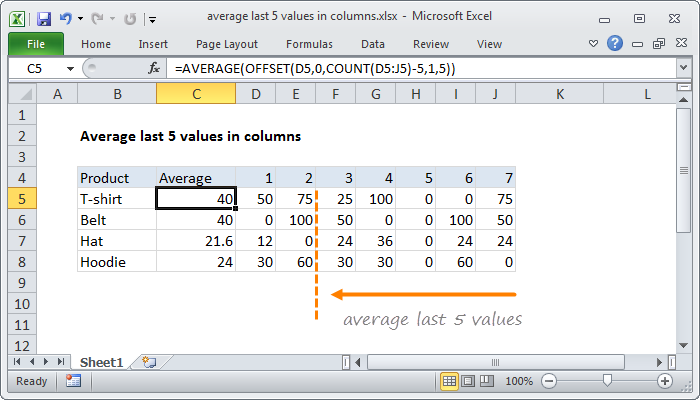Minimize the workbook window in ribbon corner
This screenshot has width=700, height=400.
click(638, 44)
